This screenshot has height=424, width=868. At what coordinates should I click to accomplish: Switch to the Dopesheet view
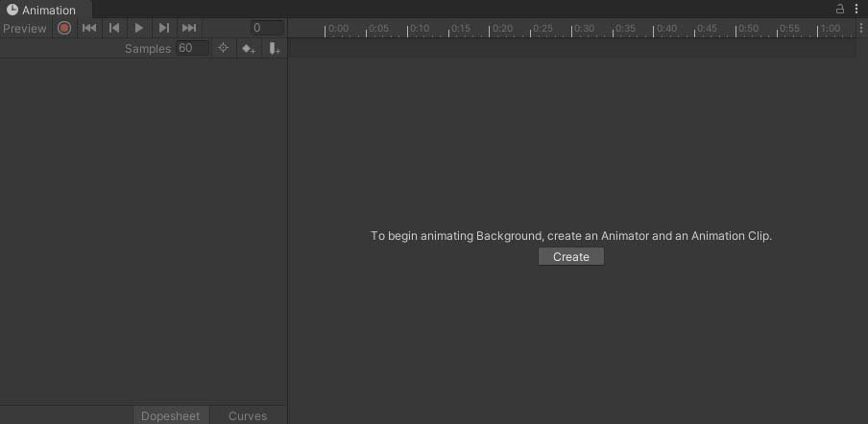click(x=171, y=415)
